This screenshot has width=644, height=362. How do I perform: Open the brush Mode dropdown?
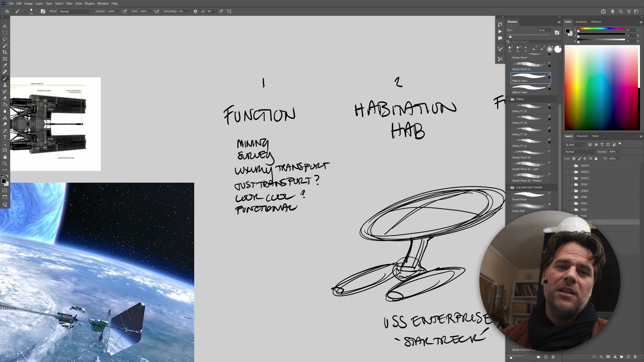pyautogui.click(x=75, y=11)
